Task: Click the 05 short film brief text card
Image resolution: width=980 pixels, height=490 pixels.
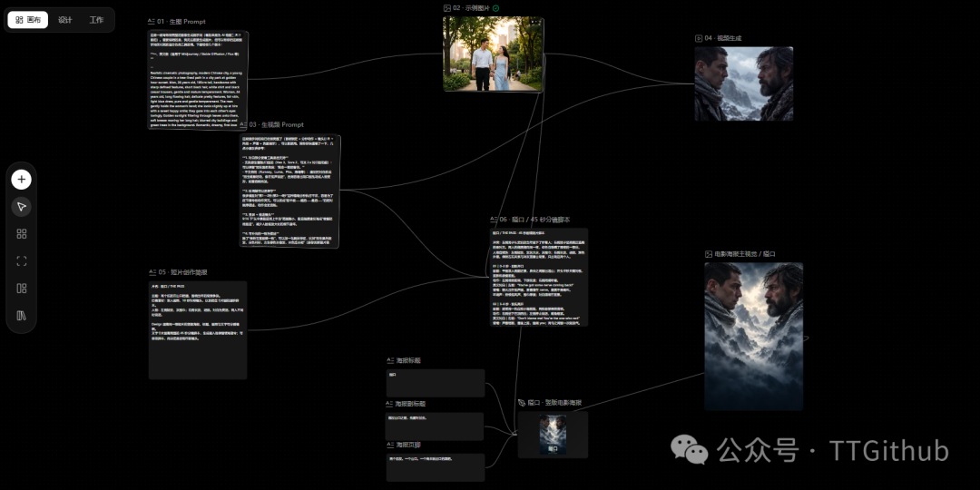Action: click(198, 330)
